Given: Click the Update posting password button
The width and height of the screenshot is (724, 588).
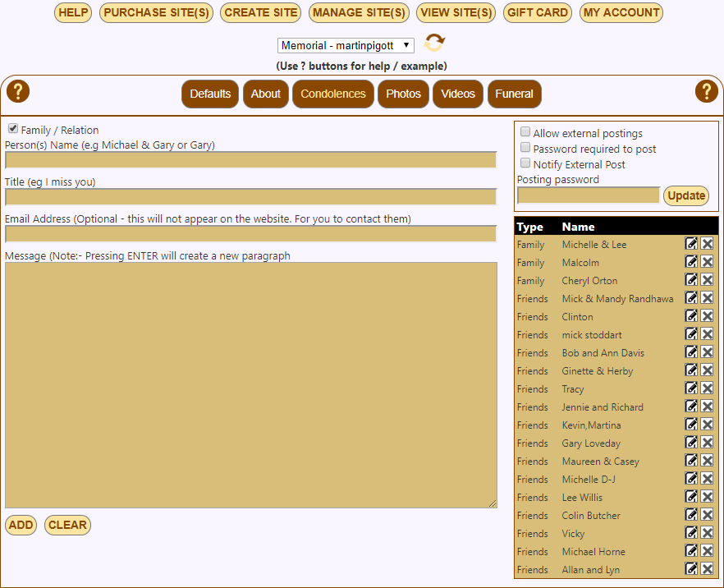Looking at the screenshot, I should tap(686, 195).
